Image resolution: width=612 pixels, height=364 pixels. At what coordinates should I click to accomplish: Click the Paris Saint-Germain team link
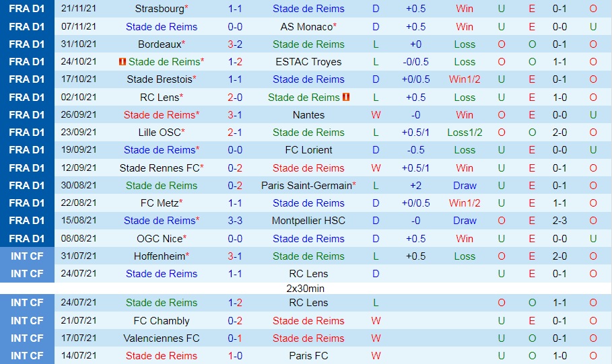pyautogui.click(x=306, y=186)
